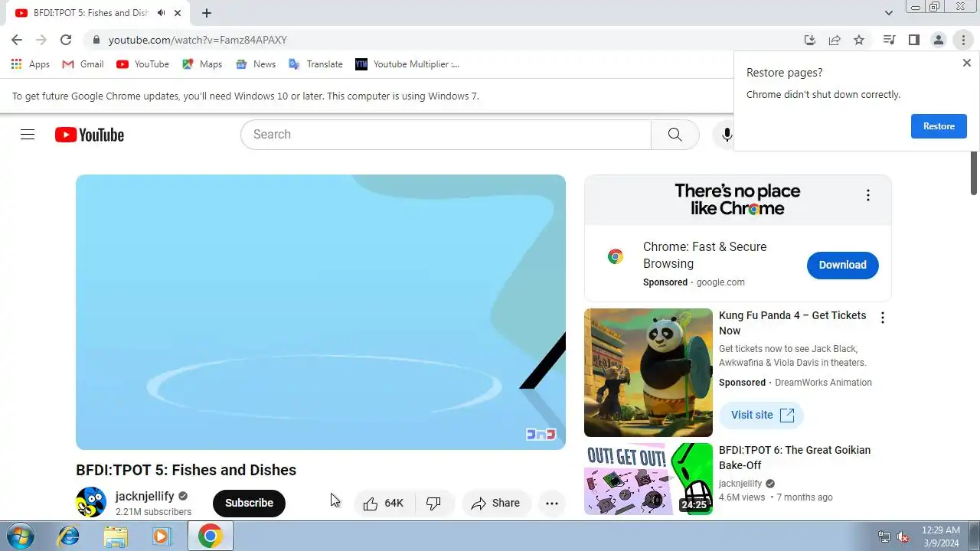Go back to the previous page
The width and height of the screenshot is (980, 551).
17,40
